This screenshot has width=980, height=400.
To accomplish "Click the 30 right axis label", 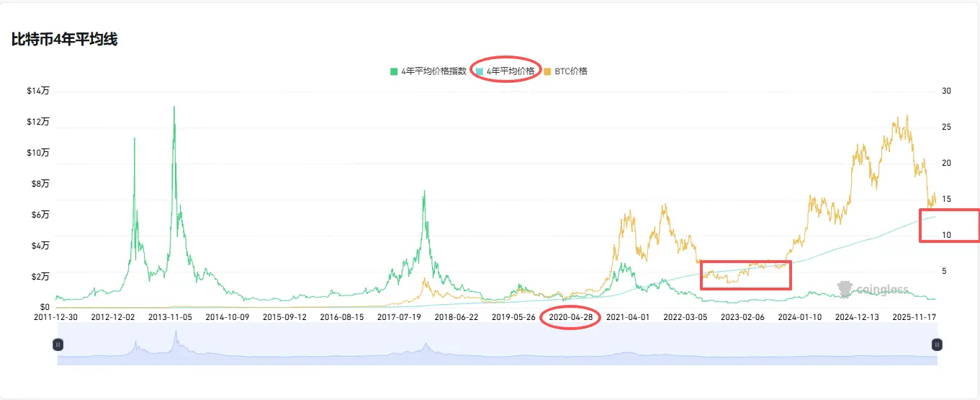I will pyautogui.click(x=946, y=92).
